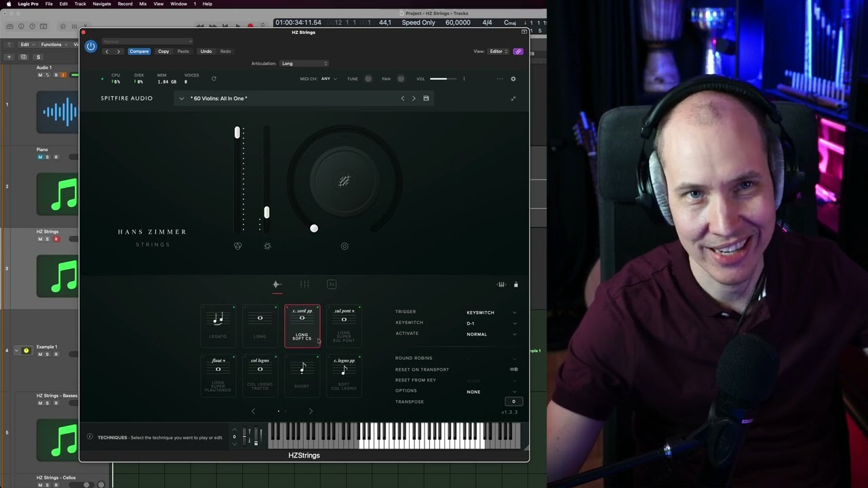
Task: Click the next setting arrow button
Action: coord(118,52)
